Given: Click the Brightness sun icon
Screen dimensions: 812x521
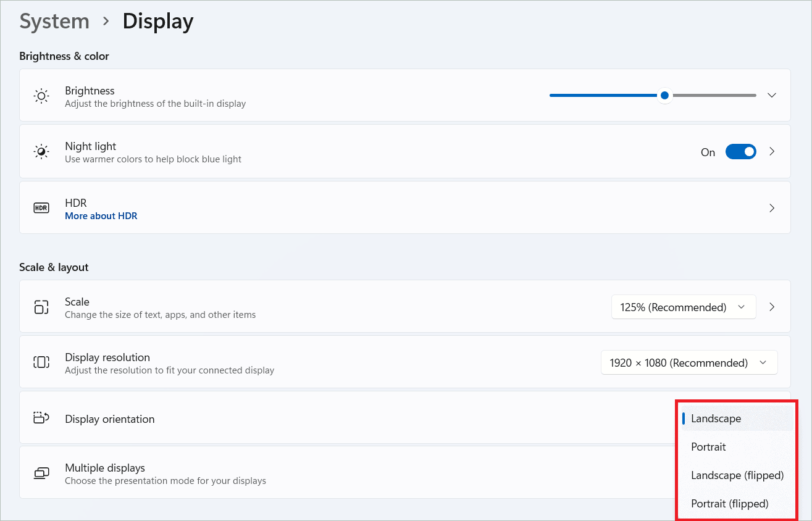Looking at the screenshot, I should [41, 96].
